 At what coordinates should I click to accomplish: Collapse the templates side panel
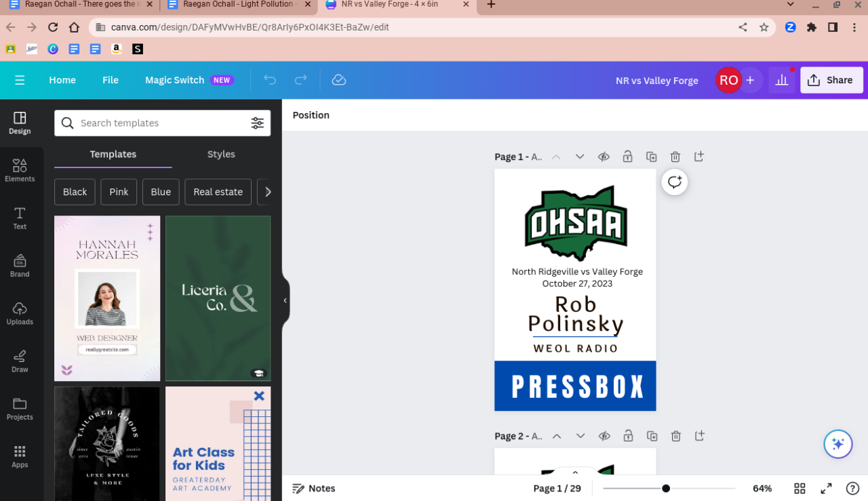[285, 300]
